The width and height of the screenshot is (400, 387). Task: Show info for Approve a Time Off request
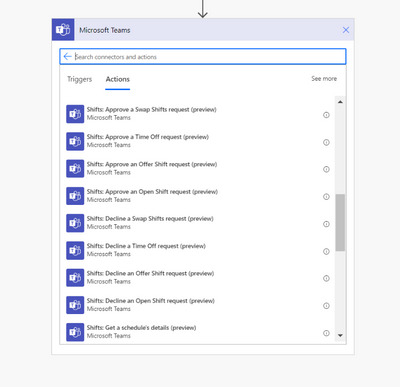point(326,142)
